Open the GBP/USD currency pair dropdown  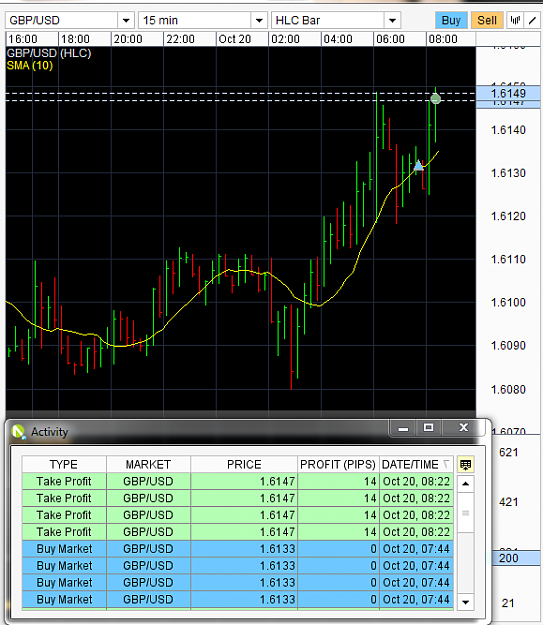coord(126,20)
